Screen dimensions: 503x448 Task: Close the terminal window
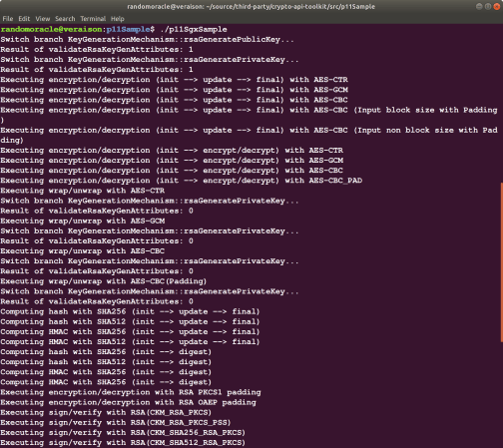click(496, 6)
